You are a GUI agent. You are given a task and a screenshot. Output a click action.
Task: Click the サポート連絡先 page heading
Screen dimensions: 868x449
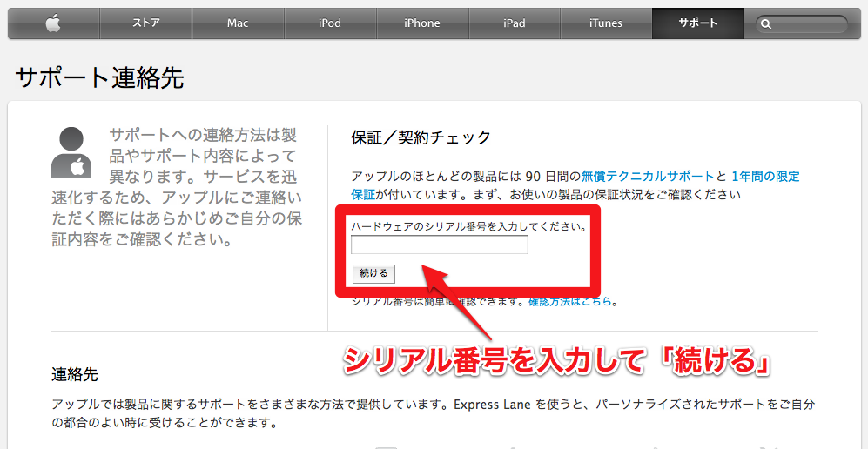point(99,78)
